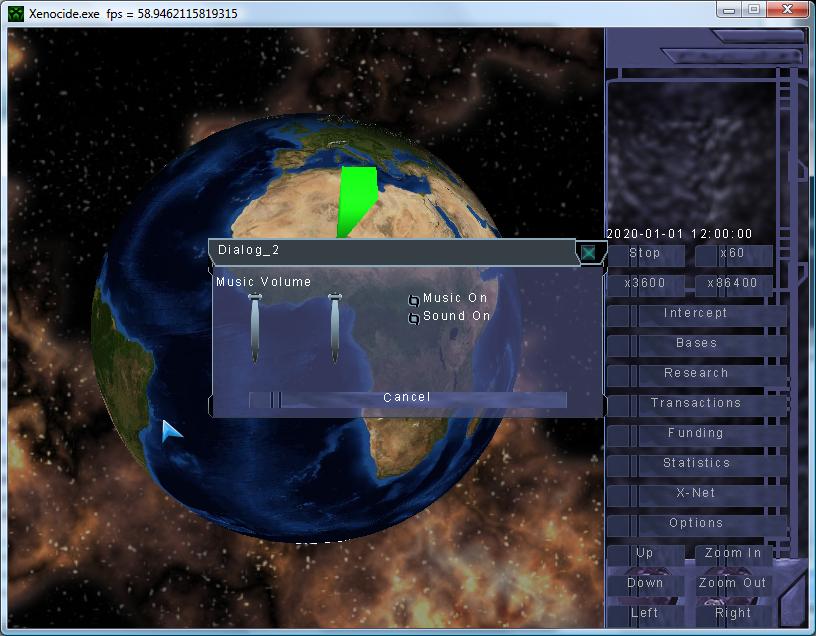
Task: Rotate the globe Left
Action: pos(645,614)
